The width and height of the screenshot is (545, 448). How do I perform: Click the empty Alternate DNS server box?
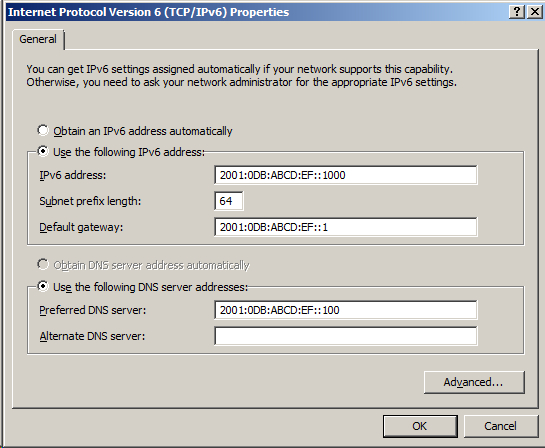(x=346, y=336)
